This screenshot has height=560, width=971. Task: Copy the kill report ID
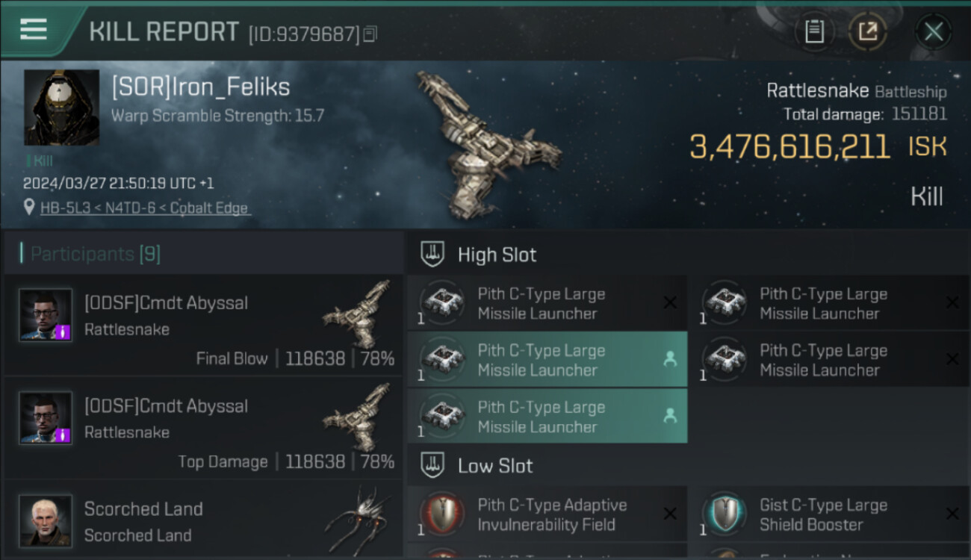370,34
